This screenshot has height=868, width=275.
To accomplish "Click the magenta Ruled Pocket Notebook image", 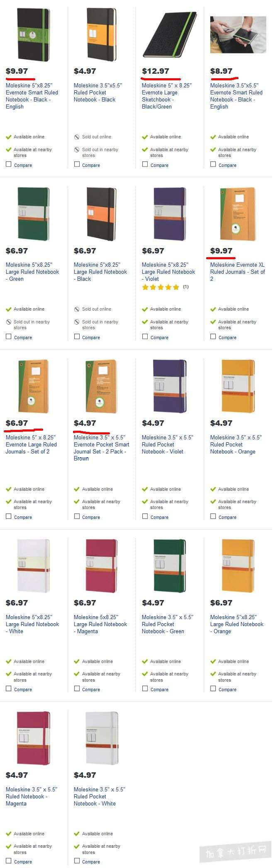I will 33,738.
